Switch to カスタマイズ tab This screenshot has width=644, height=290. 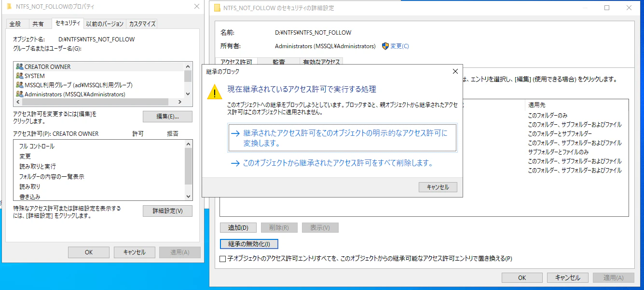(142, 24)
